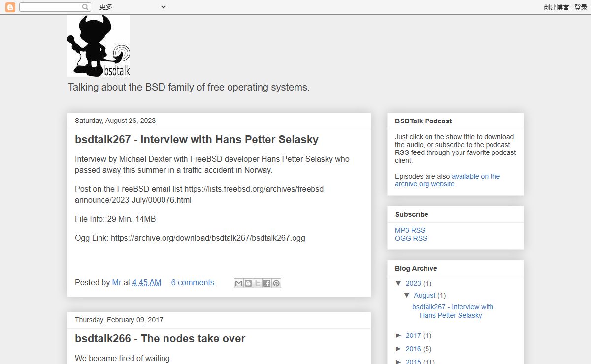The height and width of the screenshot is (364, 591).
Task: Expand the 2016 archive triangle
Action: (399, 349)
